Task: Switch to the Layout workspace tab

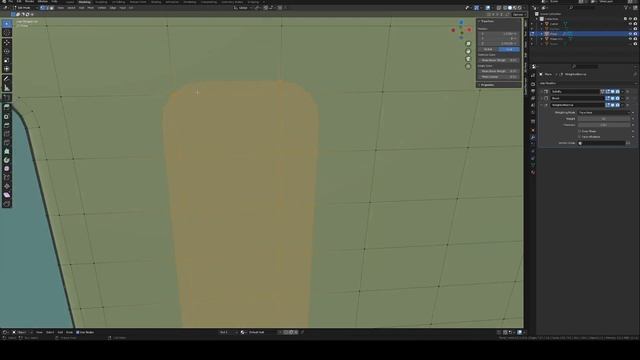Action: 70,2
